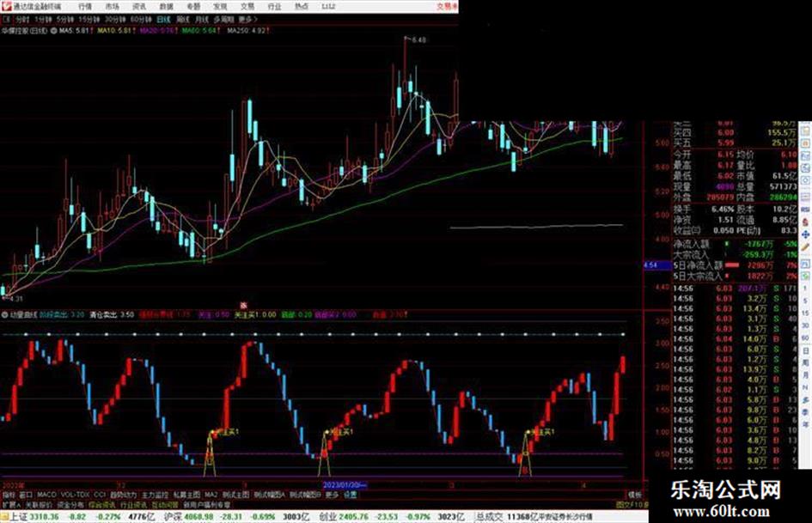812x523 pixels.
Task: Click the 6.48 high price label
Action: (418, 40)
